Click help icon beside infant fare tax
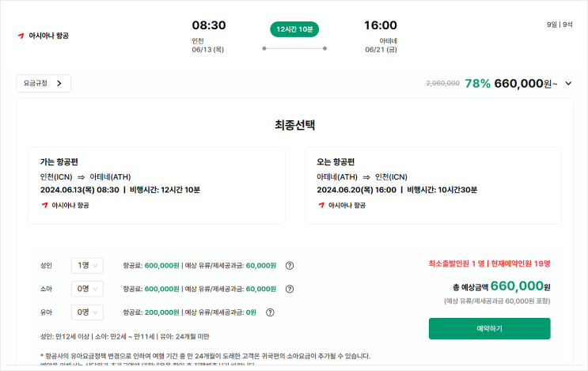Image resolution: width=588 pixels, height=371 pixels. [270, 312]
